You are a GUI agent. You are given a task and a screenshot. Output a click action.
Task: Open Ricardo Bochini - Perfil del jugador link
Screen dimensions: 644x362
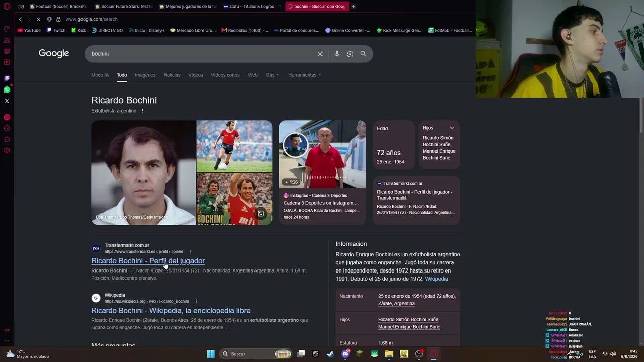tap(148, 261)
